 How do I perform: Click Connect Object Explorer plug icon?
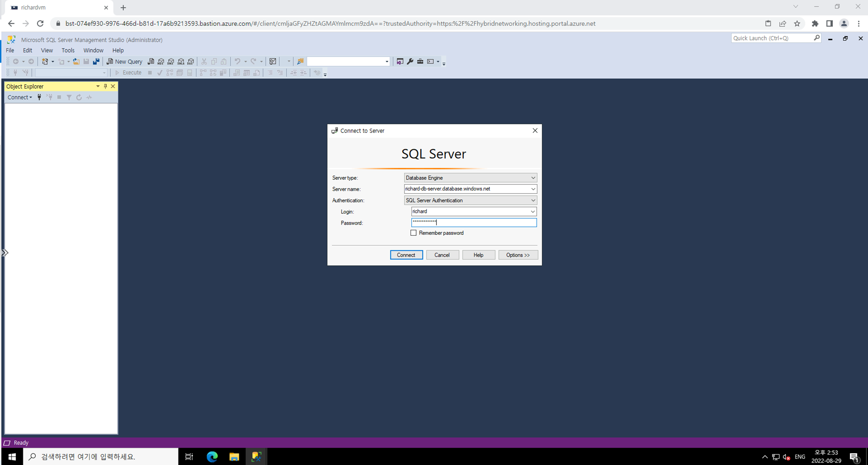[x=39, y=97]
